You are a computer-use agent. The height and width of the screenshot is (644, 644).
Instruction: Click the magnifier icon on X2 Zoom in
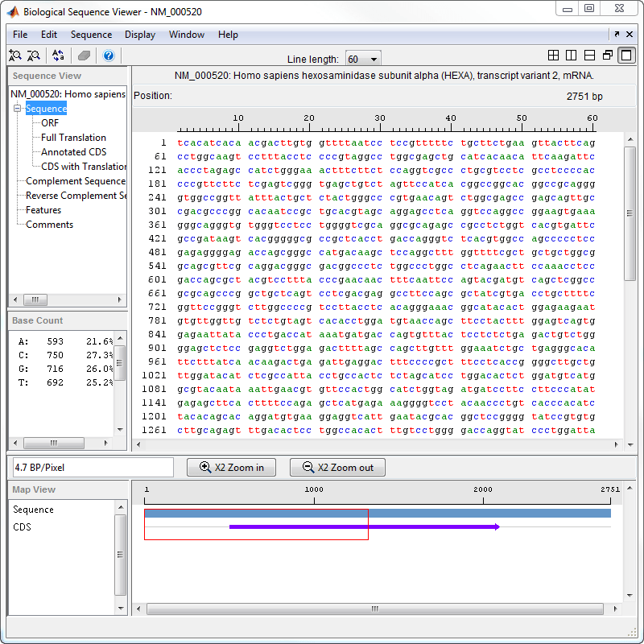(204, 467)
